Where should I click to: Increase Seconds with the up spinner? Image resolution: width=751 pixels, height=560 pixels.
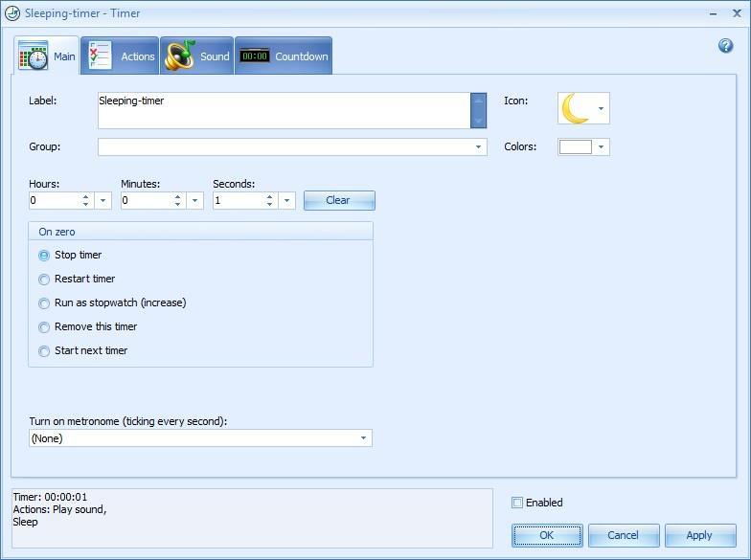[270, 196]
